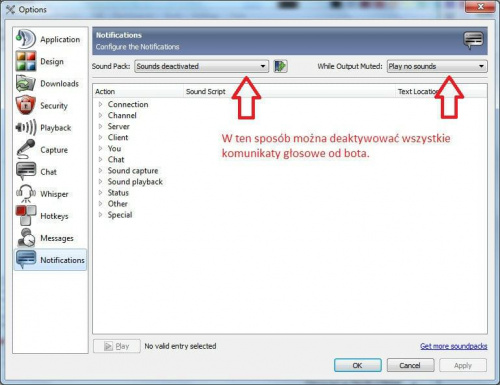
Task: Expand the Sound playback node
Action: click(100, 181)
